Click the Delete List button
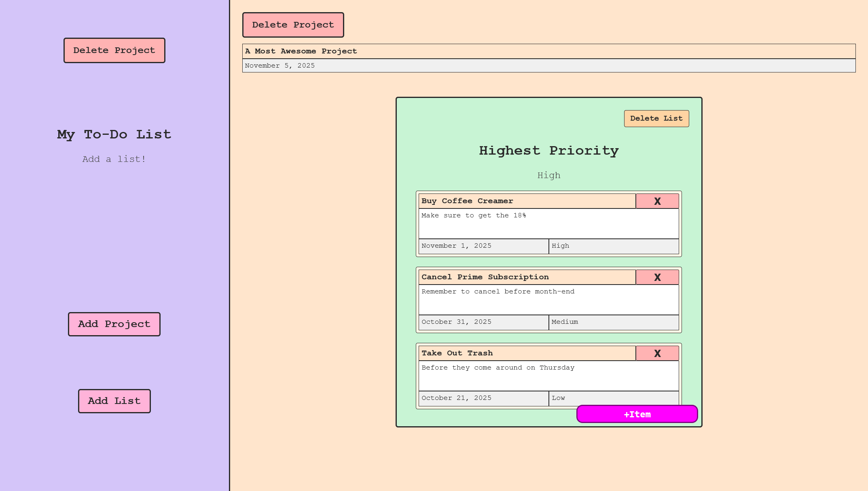 pyautogui.click(x=656, y=119)
